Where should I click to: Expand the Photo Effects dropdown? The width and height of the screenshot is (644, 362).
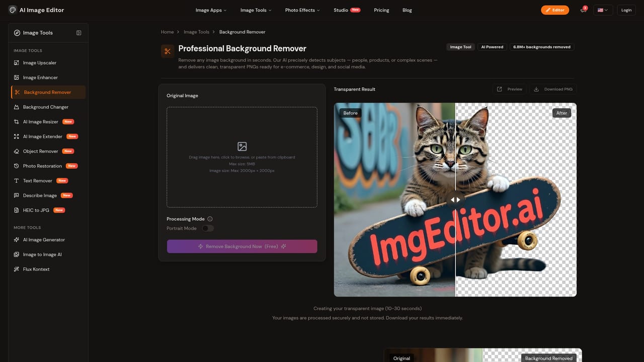tap(302, 10)
